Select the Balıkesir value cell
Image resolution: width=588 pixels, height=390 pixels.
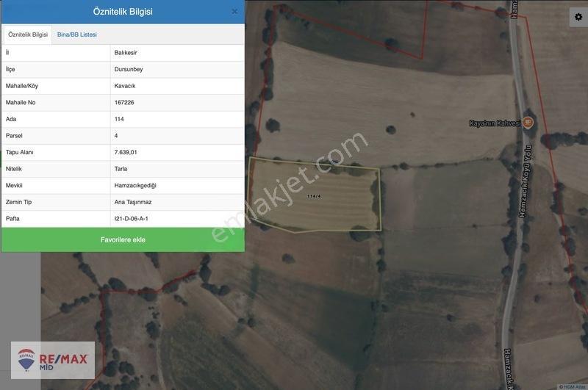[177, 53]
